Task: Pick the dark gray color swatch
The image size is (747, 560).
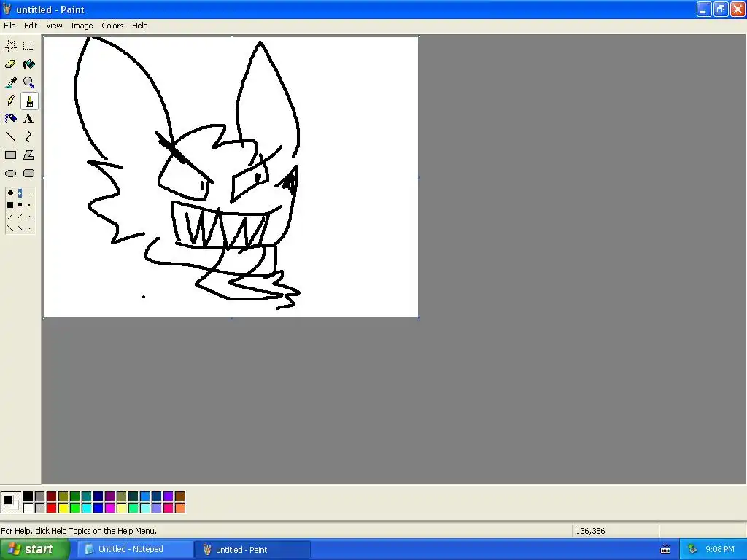Action: (x=39, y=497)
